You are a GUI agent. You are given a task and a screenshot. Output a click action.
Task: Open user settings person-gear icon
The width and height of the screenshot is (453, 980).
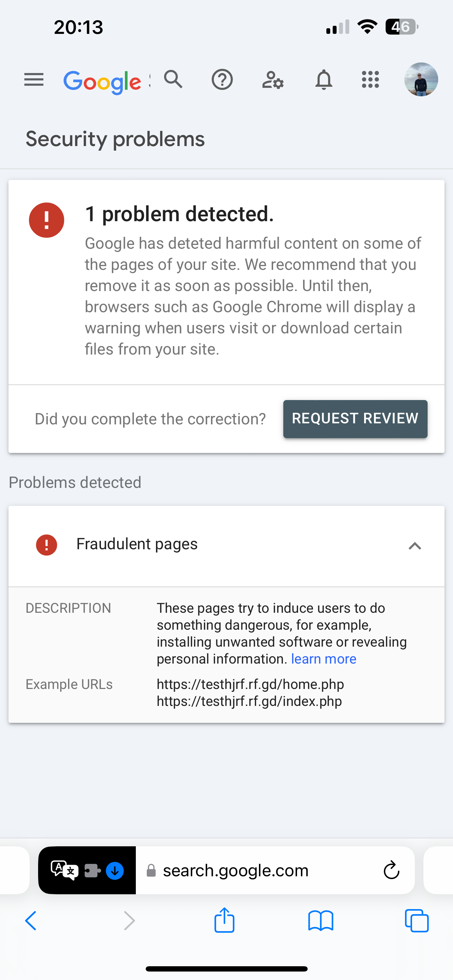[x=273, y=80]
